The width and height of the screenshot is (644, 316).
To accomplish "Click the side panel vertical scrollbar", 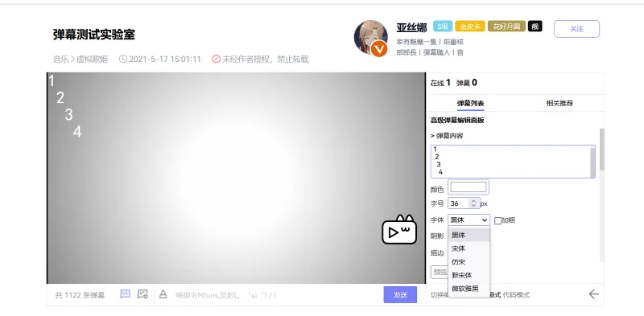I will click(x=601, y=149).
